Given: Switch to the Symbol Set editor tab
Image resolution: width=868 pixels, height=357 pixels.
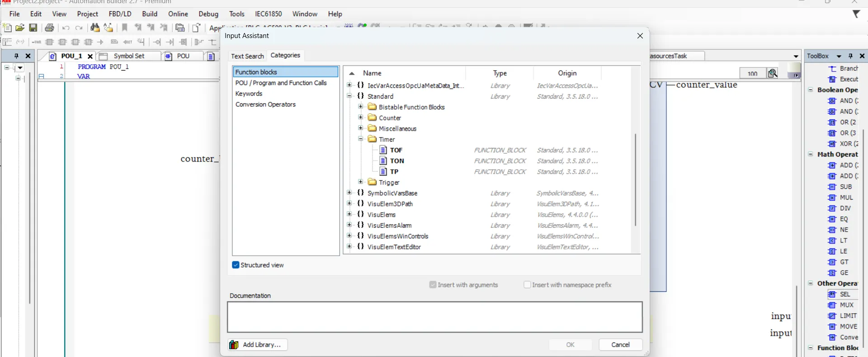Looking at the screenshot, I should (x=129, y=56).
